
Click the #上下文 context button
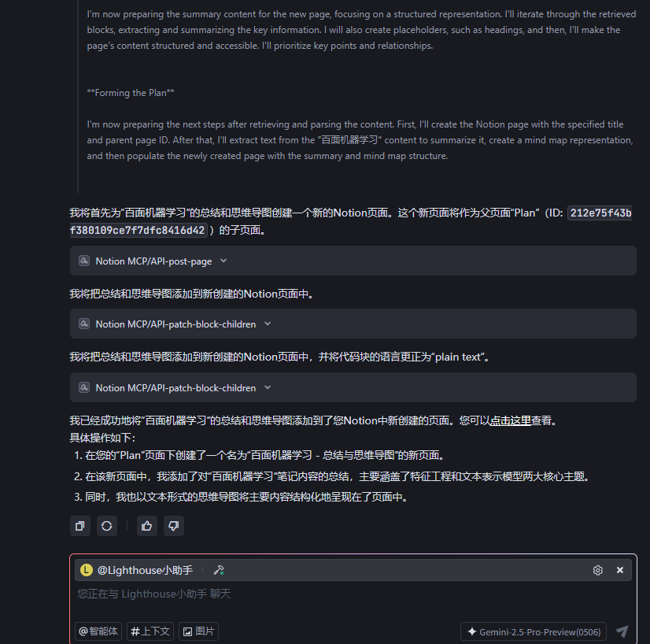[150, 631]
